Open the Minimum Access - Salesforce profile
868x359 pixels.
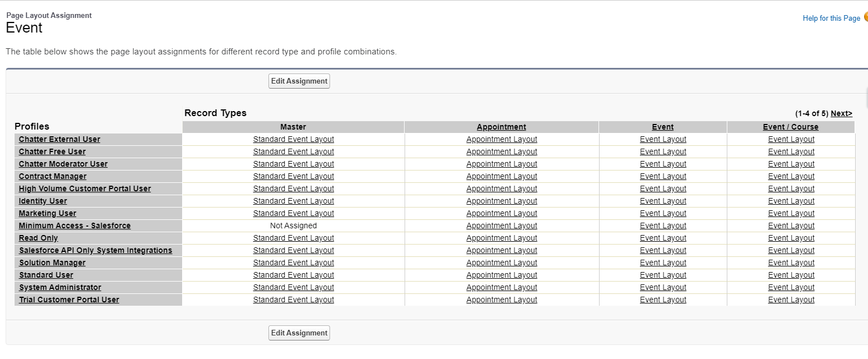pos(75,226)
